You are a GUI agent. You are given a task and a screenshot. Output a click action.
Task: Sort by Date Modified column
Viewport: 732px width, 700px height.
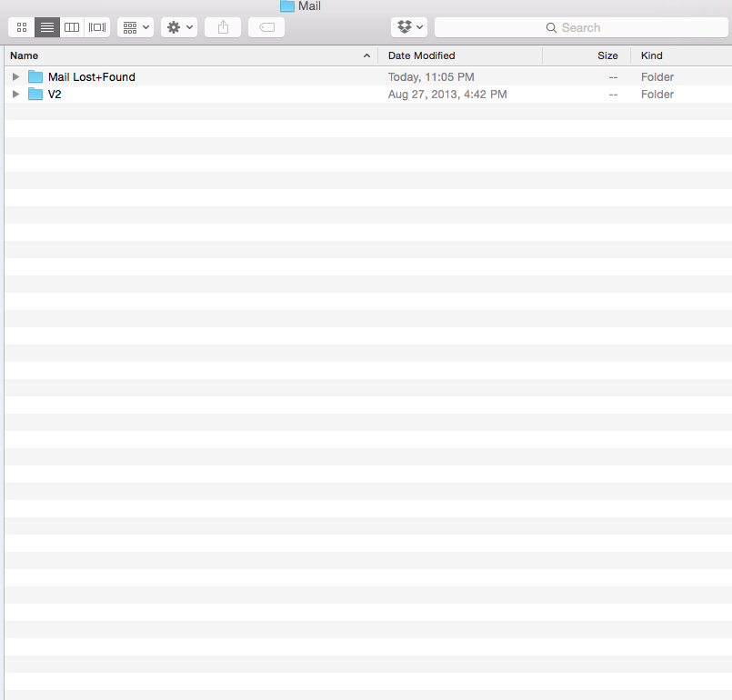460,55
